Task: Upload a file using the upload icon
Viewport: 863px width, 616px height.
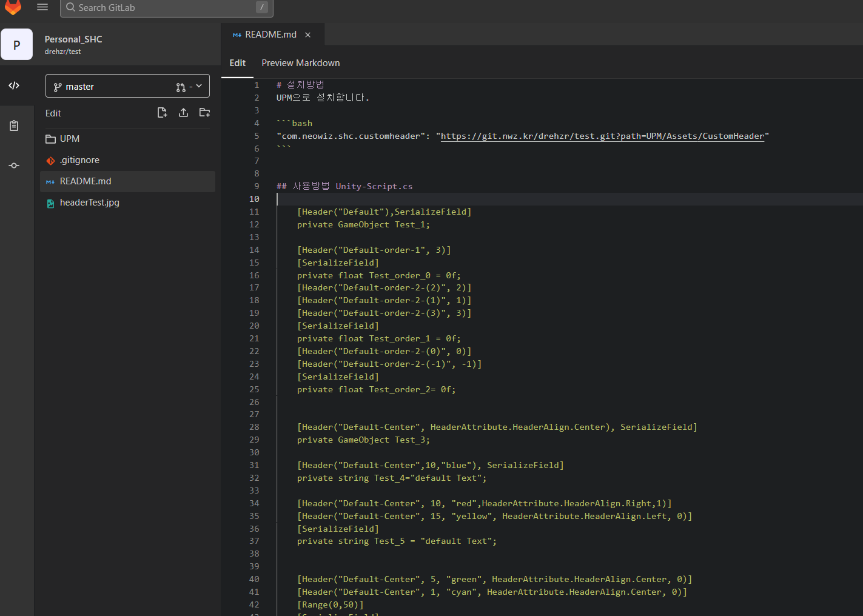Action: point(183,112)
